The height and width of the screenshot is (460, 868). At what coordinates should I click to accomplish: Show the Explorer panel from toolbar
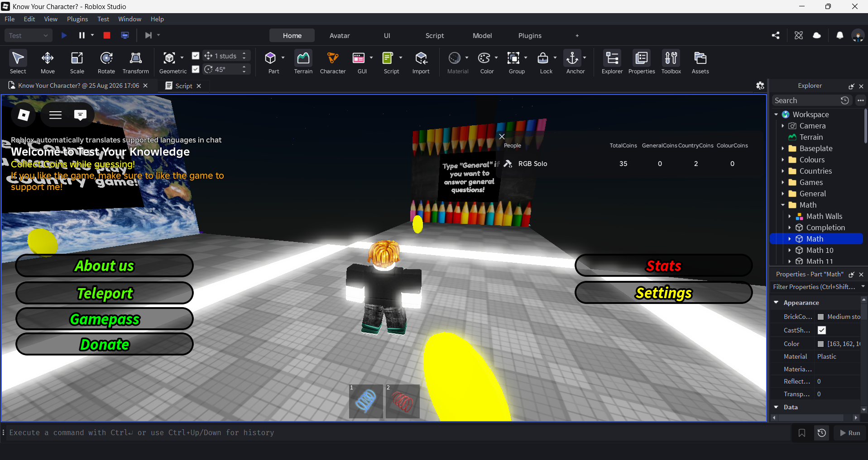612,62
